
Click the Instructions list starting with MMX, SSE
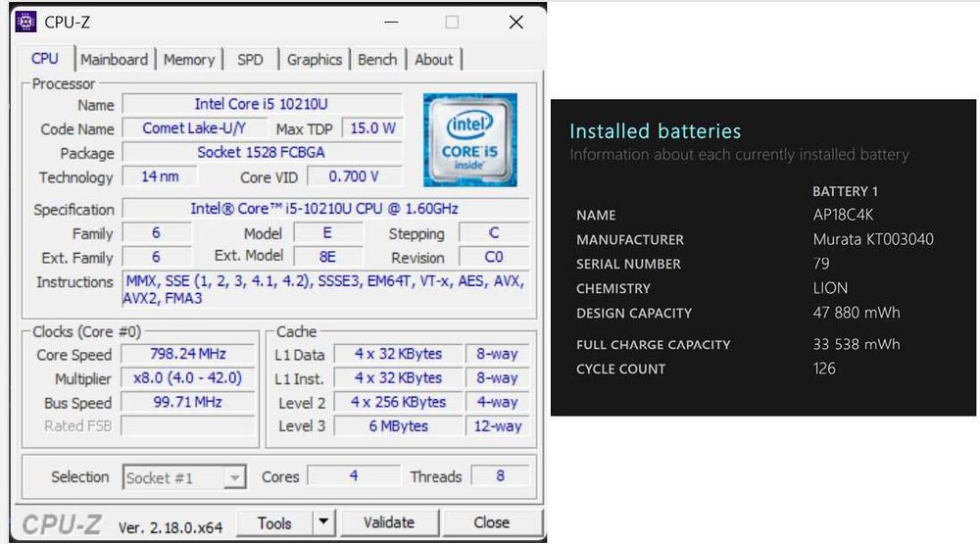point(325,289)
